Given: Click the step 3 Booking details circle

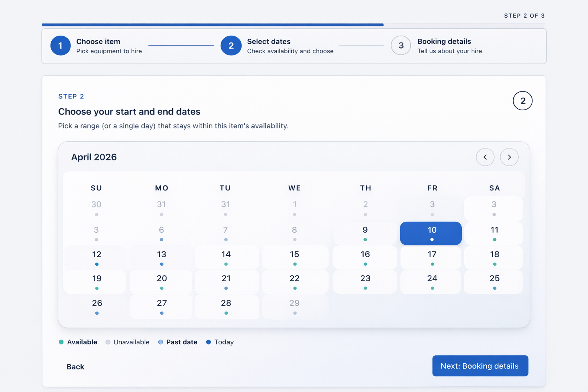Looking at the screenshot, I should (x=400, y=46).
